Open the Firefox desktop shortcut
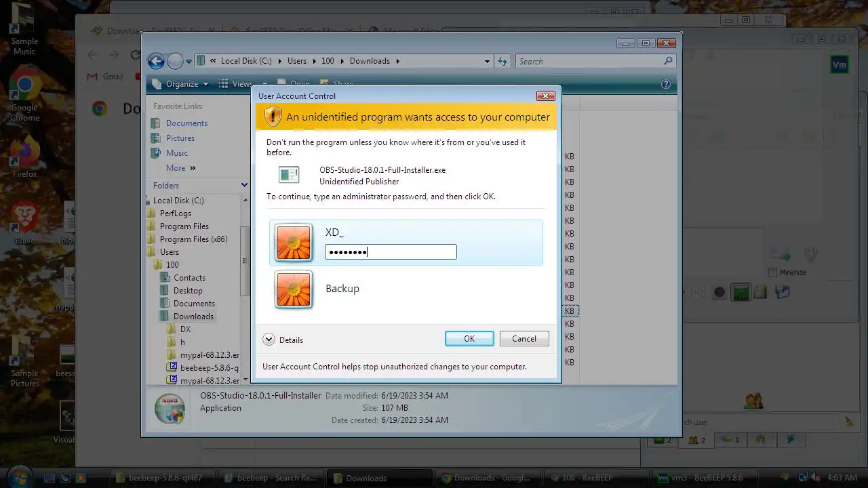Screen dimensions: 868x488 (24, 157)
